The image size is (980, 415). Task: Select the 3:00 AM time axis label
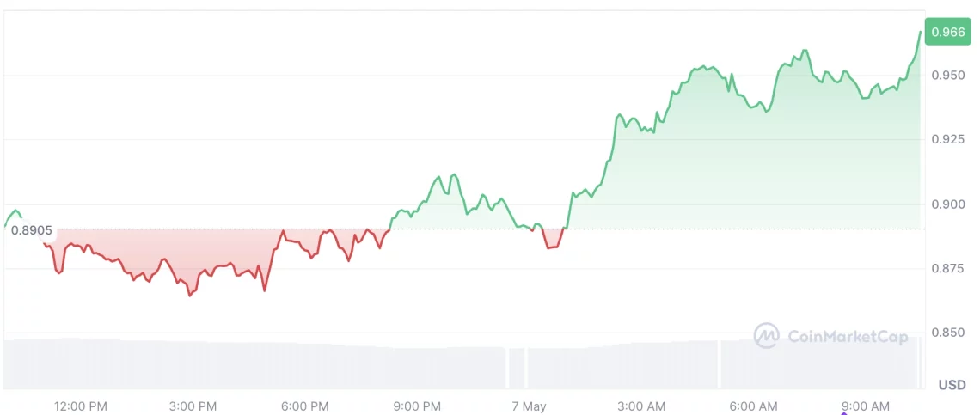(641, 406)
